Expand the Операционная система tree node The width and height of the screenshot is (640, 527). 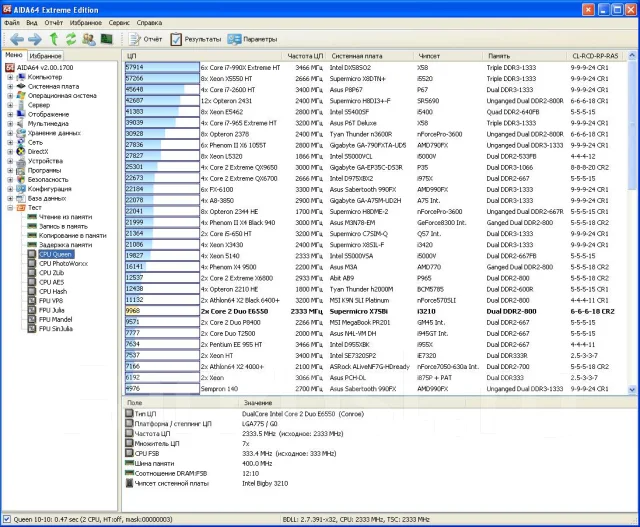pos(10,96)
